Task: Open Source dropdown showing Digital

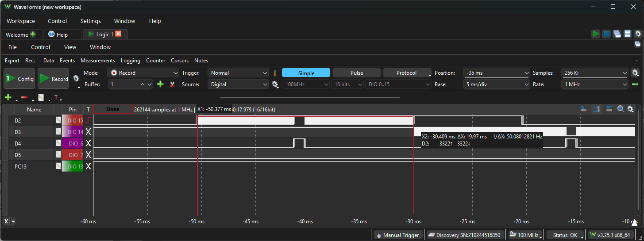Action: point(239,84)
